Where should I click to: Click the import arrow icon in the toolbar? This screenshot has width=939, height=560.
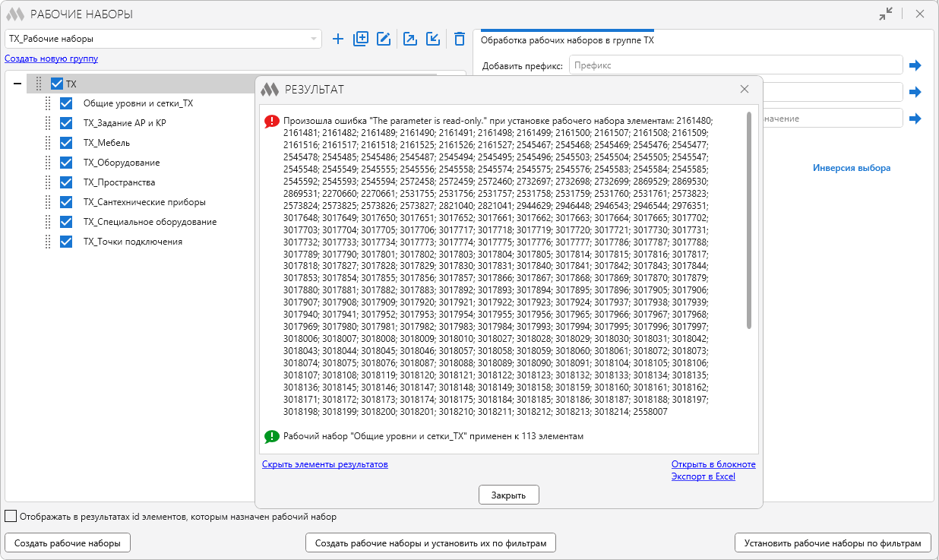pos(433,39)
